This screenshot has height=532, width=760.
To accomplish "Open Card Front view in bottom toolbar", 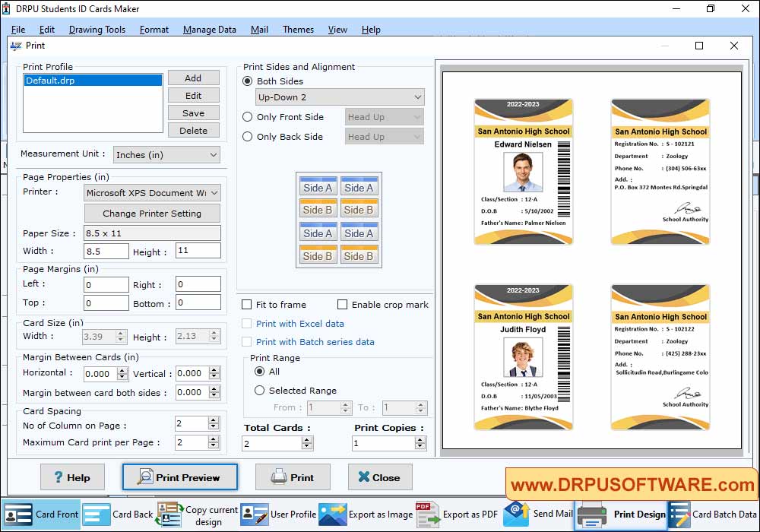I will (41, 514).
